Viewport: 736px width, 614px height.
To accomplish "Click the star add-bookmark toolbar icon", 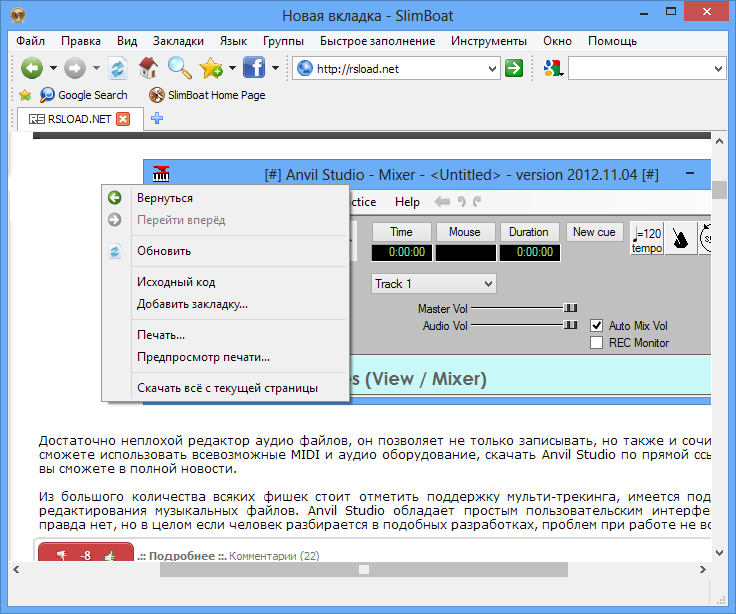I will tap(211, 68).
